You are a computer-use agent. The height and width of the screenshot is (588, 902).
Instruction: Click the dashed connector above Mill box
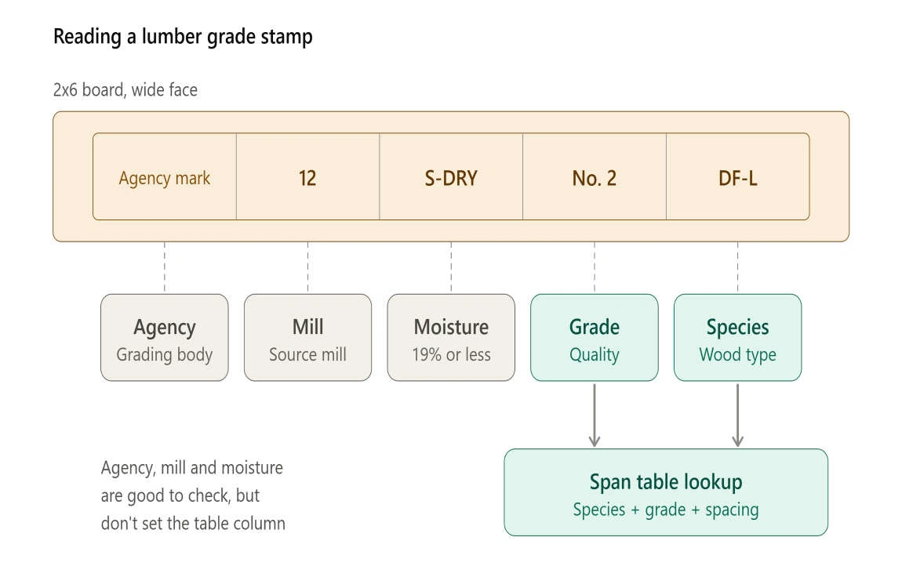pos(307,268)
